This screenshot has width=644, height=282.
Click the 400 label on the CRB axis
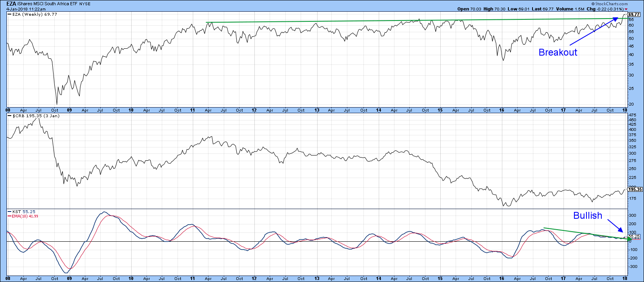point(632,130)
